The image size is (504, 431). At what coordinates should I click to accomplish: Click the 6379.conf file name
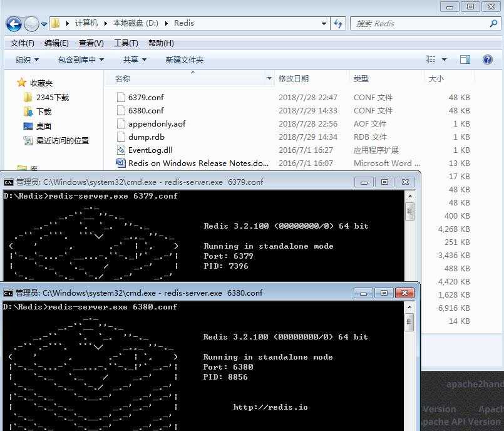146,98
